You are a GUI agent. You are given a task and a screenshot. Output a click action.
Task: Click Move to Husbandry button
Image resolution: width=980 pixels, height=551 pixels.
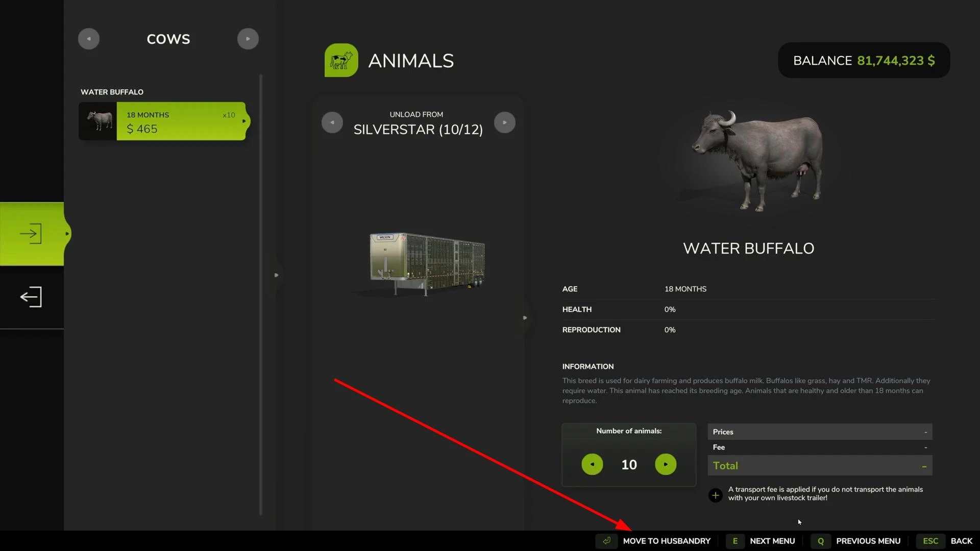667,541
